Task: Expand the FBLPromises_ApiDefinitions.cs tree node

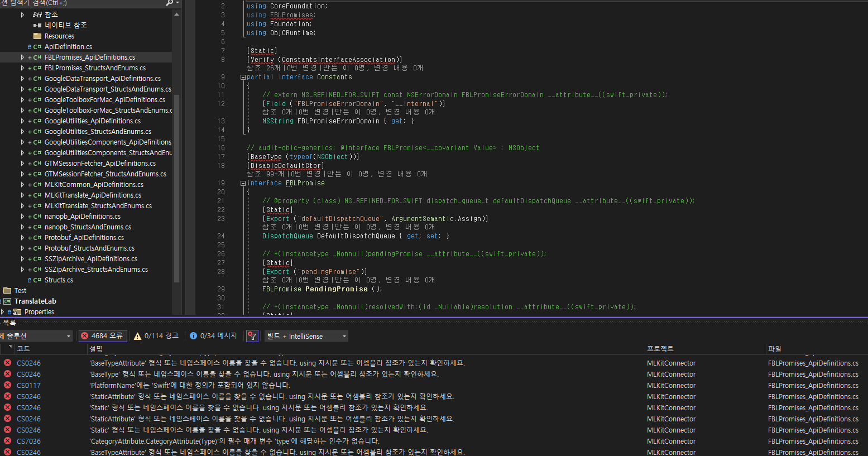Action: [22, 57]
